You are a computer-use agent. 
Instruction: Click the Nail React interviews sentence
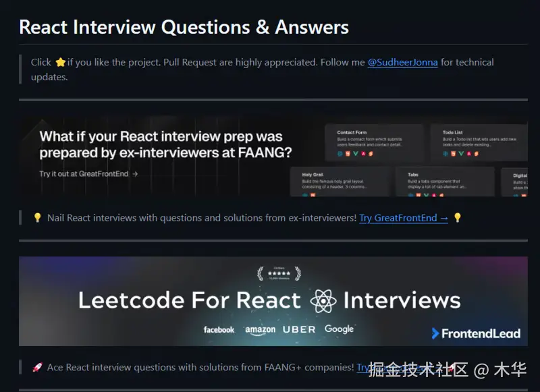click(202, 218)
